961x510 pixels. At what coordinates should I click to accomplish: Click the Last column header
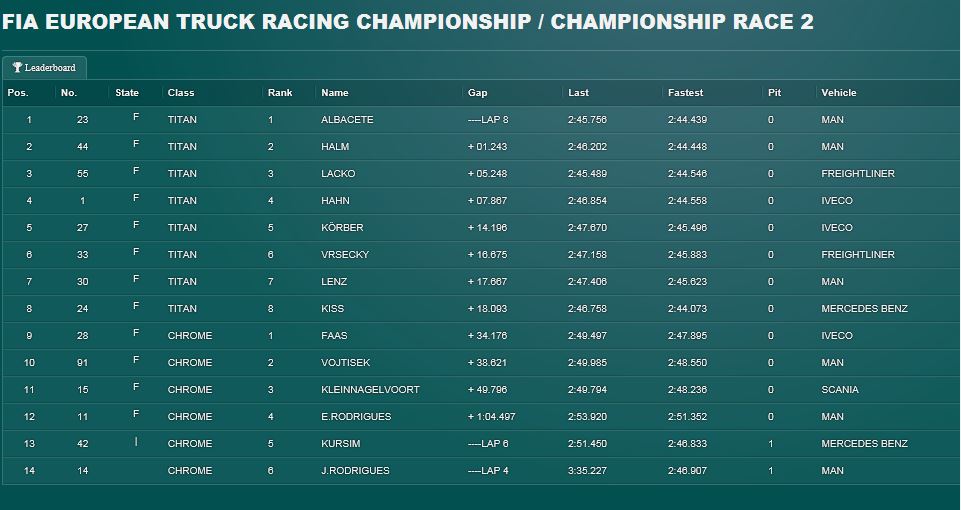point(578,93)
